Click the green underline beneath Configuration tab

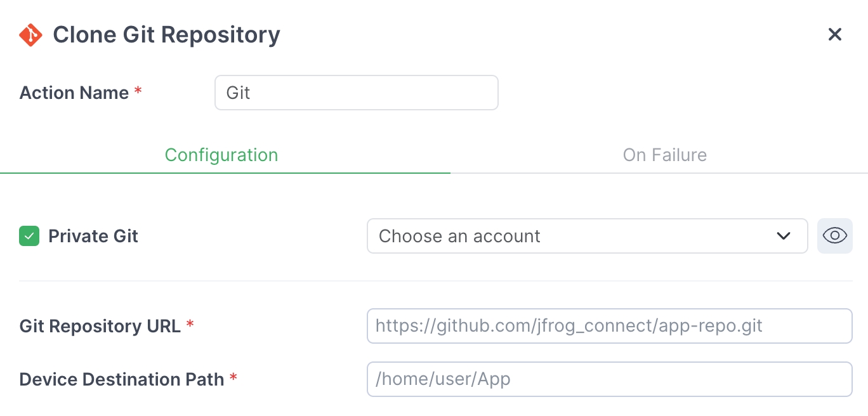point(225,172)
